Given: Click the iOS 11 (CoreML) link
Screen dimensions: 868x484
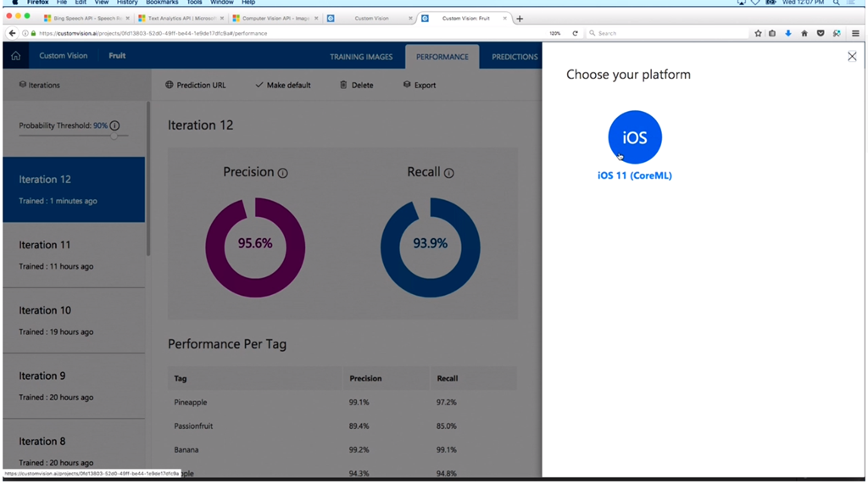Looking at the screenshot, I should coord(634,175).
